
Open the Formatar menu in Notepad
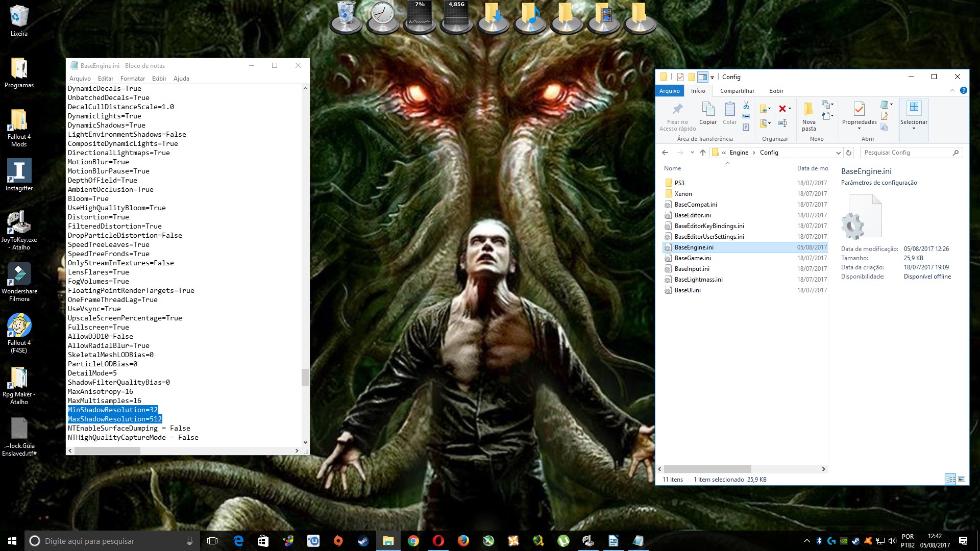pos(132,79)
